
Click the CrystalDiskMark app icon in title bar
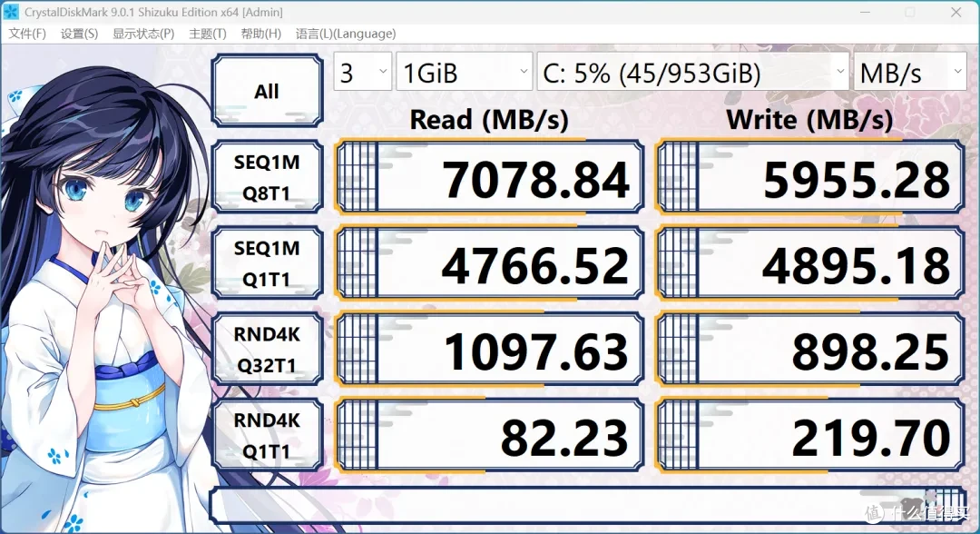tap(11, 12)
